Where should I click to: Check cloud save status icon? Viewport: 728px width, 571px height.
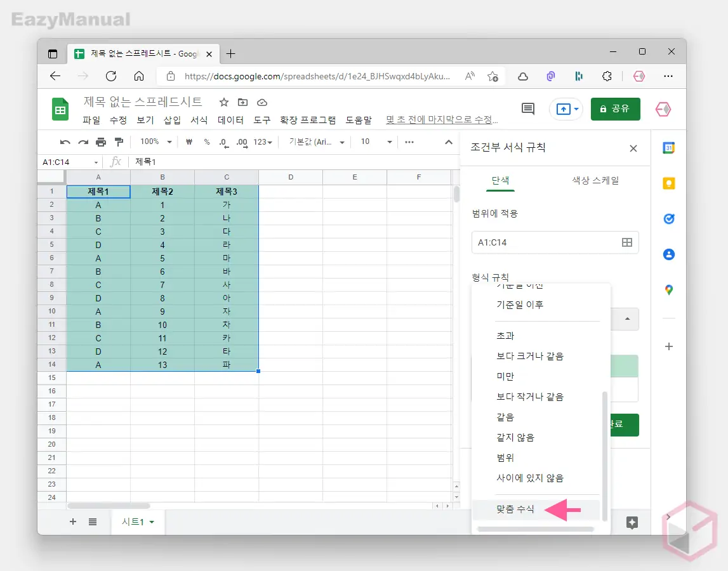tap(262, 103)
